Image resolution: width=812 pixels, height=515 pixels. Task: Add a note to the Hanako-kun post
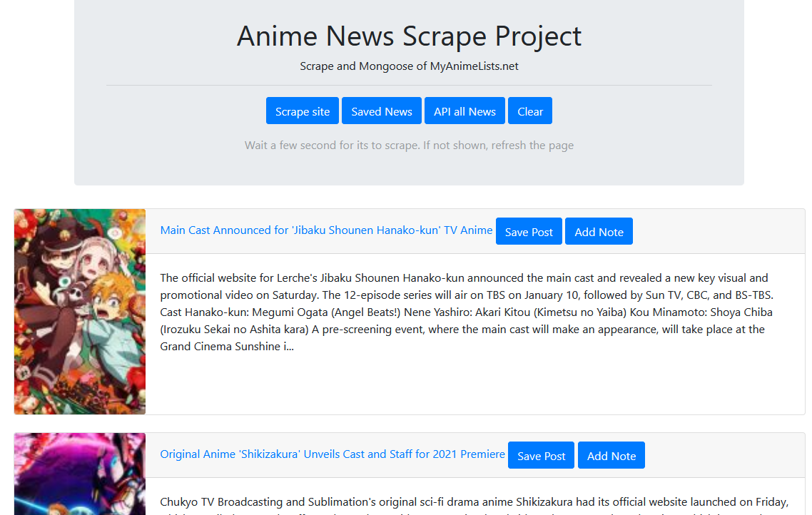pos(599,232)
